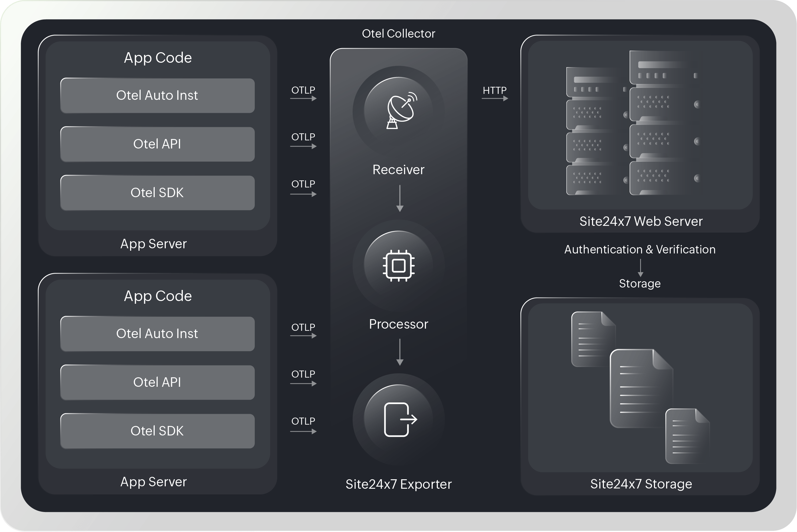Select the Otel API block in lower App Server

[x=157, y=382]
